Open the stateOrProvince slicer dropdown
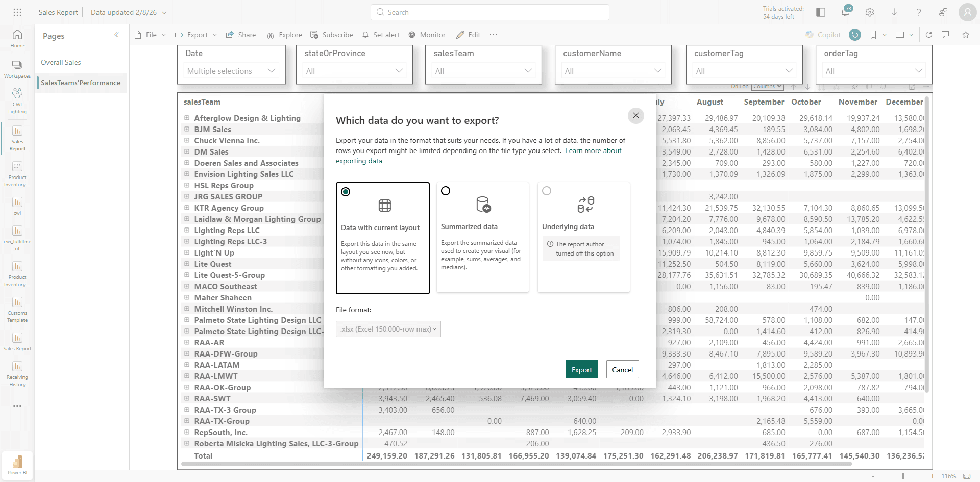980x482 pixels. [354, 71]
